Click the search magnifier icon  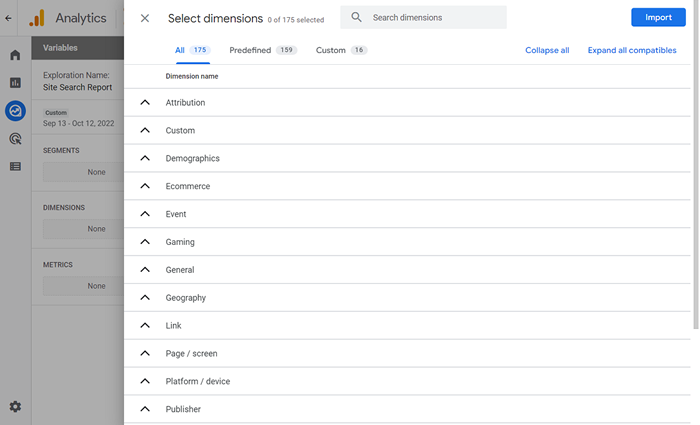(x=356, y=17)
